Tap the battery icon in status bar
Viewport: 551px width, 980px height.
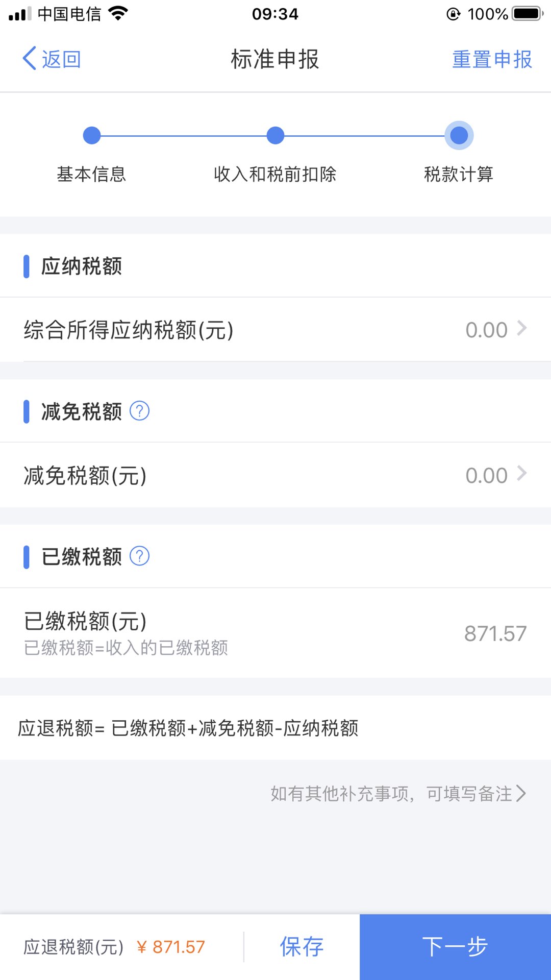(x=528, y=14)
